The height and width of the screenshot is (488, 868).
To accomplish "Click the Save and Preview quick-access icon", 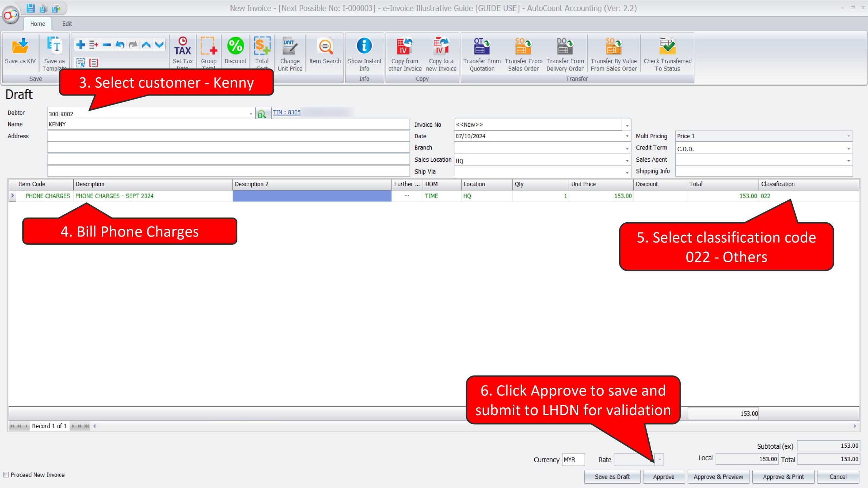I will [x=43, y=8].
